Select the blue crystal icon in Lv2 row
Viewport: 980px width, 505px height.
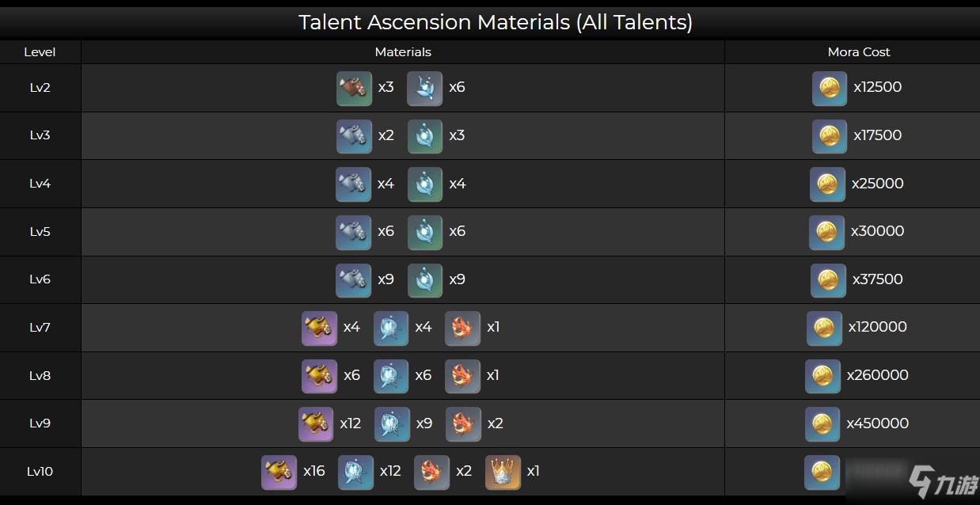coord(425,88)
